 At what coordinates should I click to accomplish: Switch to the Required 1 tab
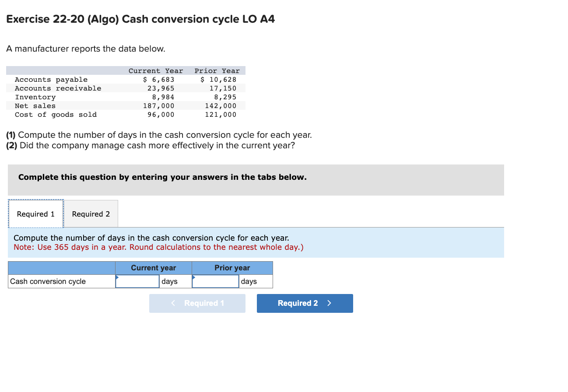click(x=35, y=213)
